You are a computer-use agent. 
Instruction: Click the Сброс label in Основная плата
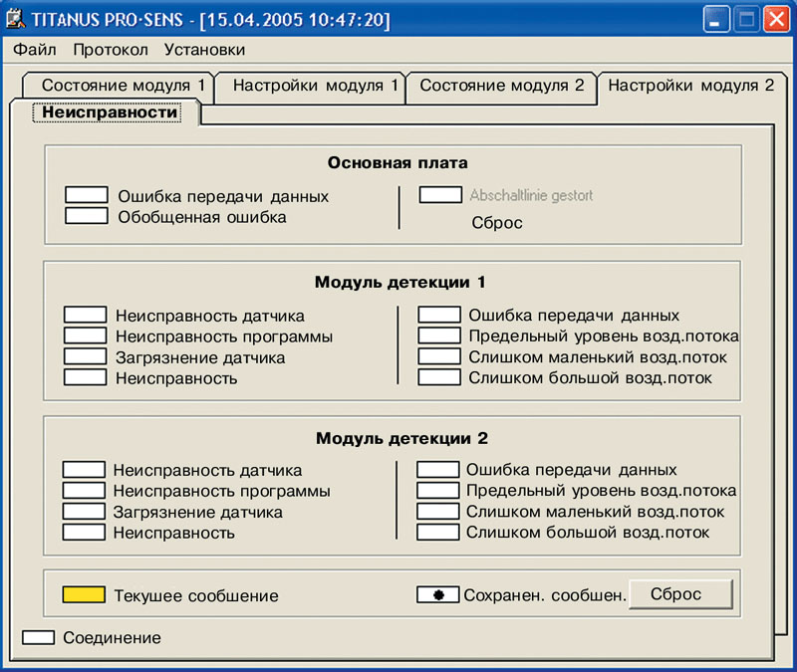click(496, 222)
